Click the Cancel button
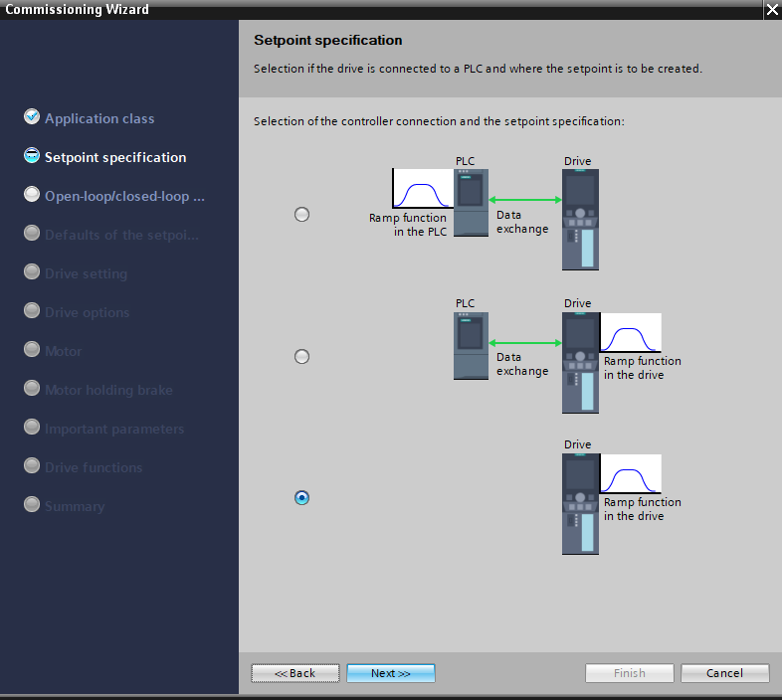This screenshot has width=782, height=700. (724, 673)
